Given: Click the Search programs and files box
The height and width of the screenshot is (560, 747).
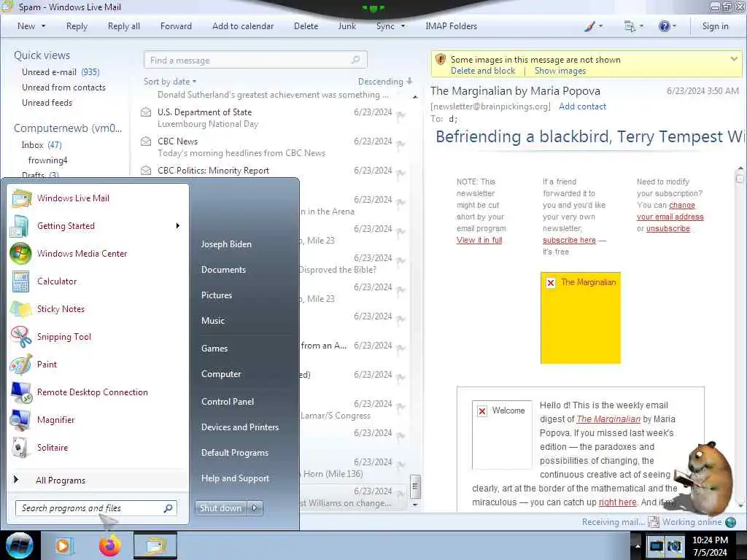Looking at the screenshot, I should (96, 508).
